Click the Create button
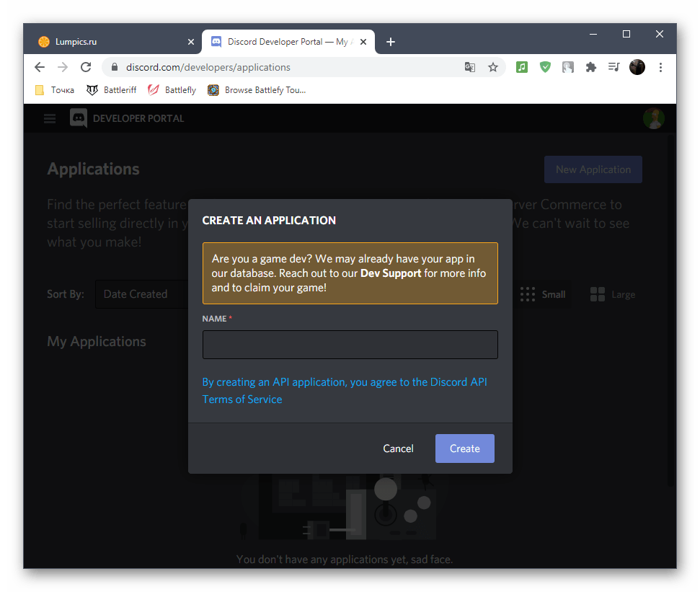This screenshot has height=592, width=700. (465, 449)
